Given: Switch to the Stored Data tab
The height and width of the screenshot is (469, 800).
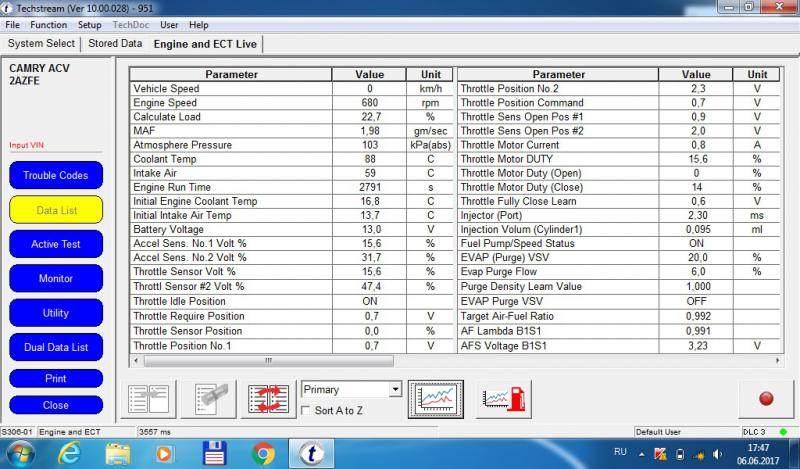Looking at the screenshot, I should pos(115,44).
